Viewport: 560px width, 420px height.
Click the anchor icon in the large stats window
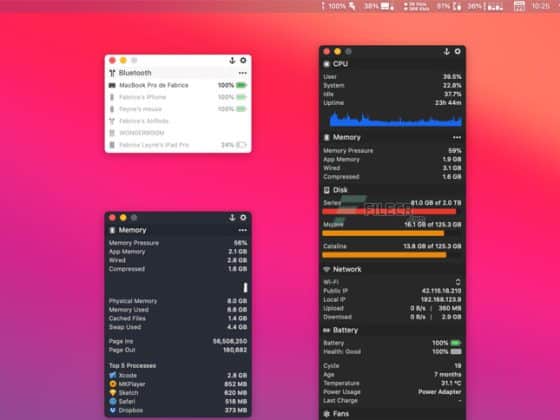coord(446,52)
